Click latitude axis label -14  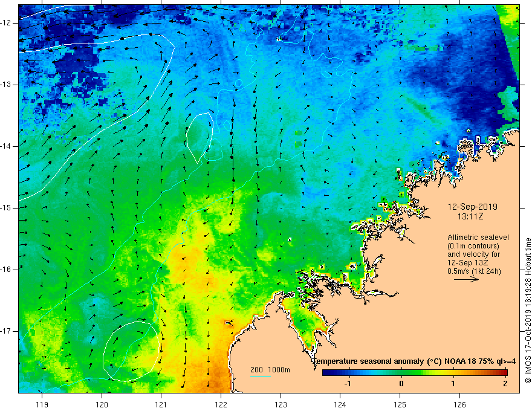7,146
